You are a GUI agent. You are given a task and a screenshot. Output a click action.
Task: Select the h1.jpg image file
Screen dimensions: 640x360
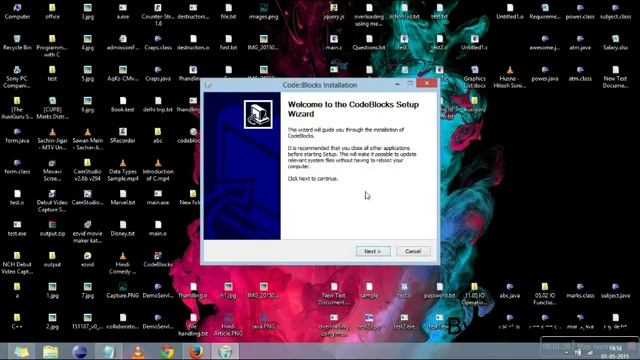[228, 291]
